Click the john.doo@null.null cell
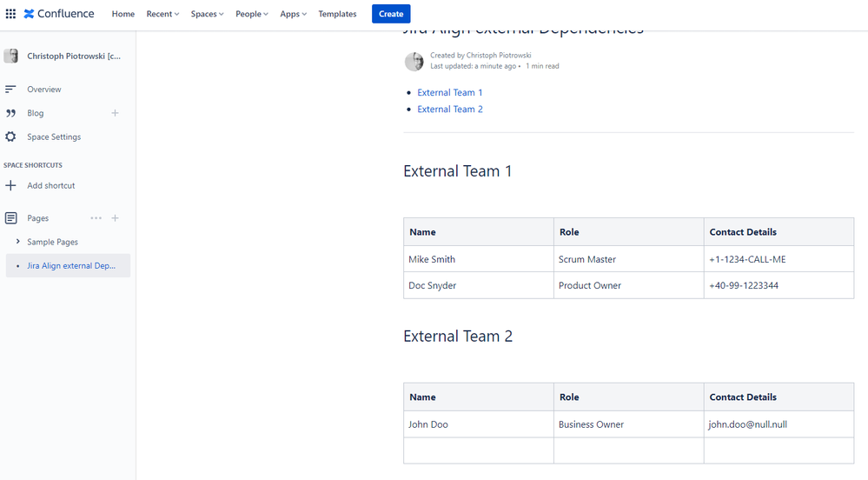 tap(779, 424)
